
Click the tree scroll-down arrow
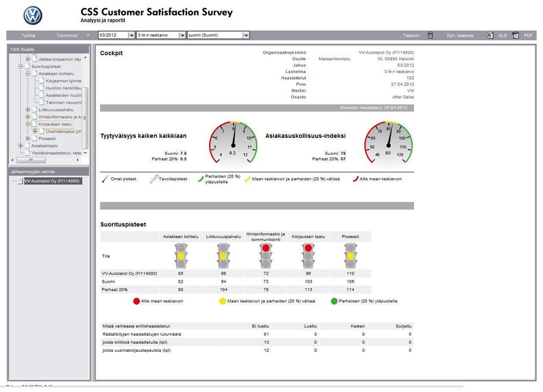pyautogui.click(x=85, y=153)
